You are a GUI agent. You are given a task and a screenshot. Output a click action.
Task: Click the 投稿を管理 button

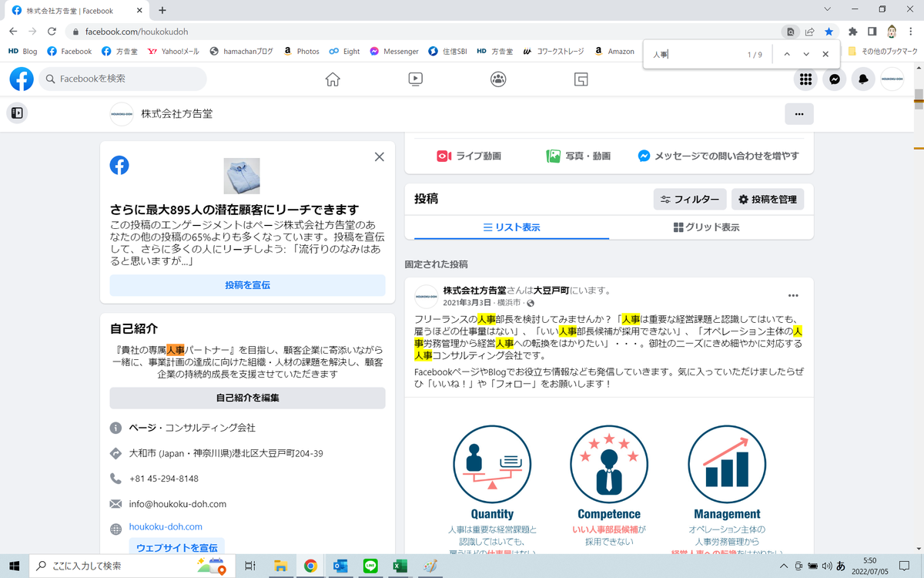pyautogui.click(x=767, y=199)
